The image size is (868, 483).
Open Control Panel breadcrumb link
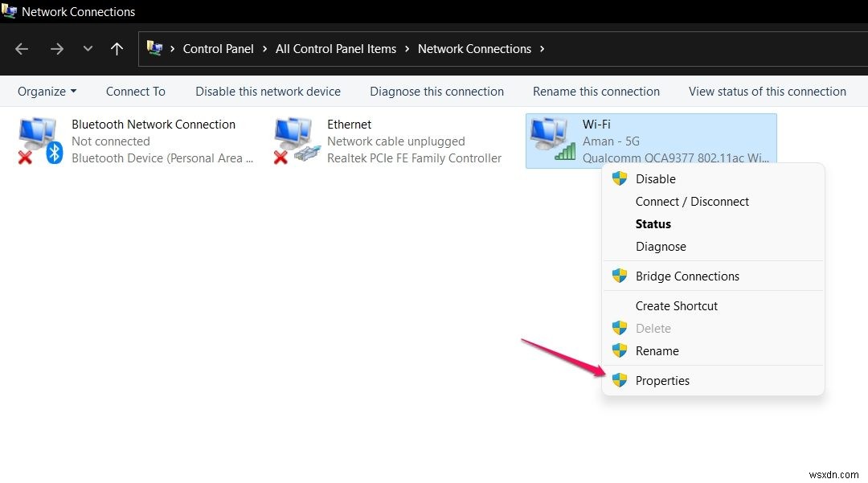(218, 49)
